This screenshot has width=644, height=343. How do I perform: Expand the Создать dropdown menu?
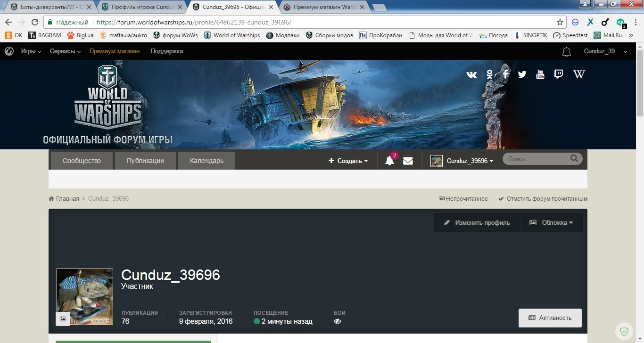click(348, 161)
